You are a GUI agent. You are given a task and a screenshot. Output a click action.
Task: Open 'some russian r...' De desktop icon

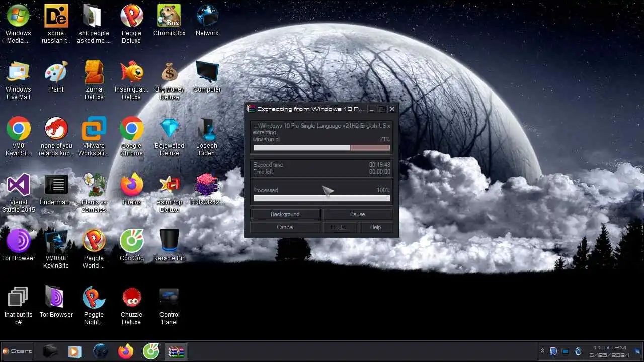click(x=56, y=24)
